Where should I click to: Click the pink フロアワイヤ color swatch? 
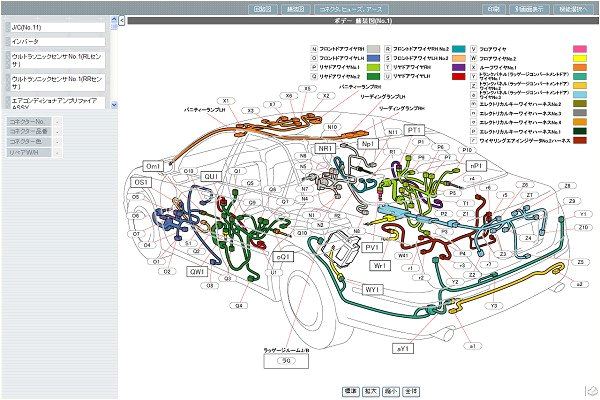[577, 48]
